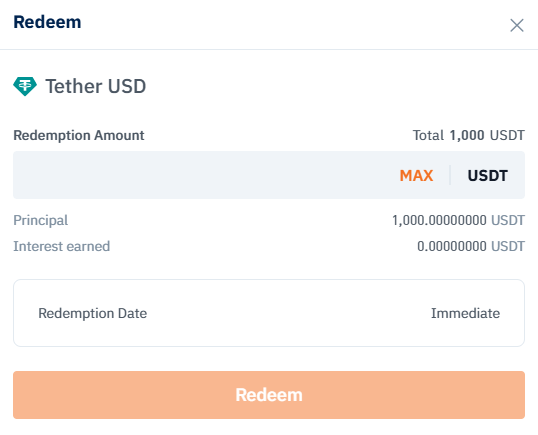Click the Total 1,000 USDT balance text
Screen dimensions: 538x435
[469, 136]
